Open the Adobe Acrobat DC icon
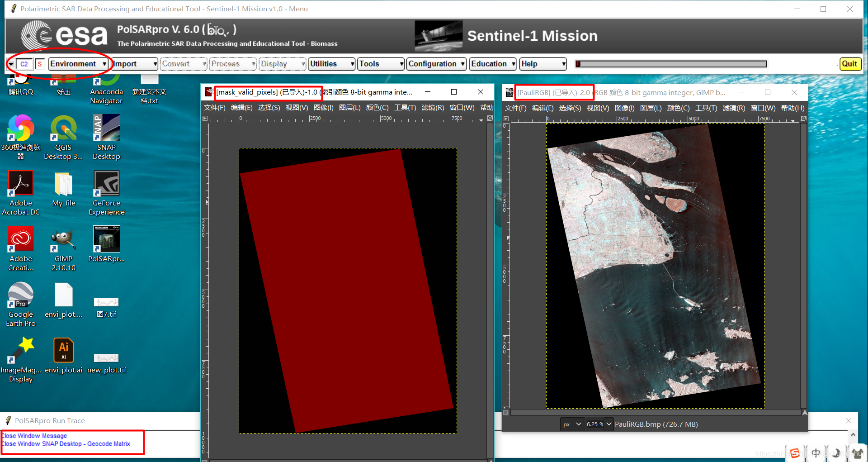 [21, 193]
